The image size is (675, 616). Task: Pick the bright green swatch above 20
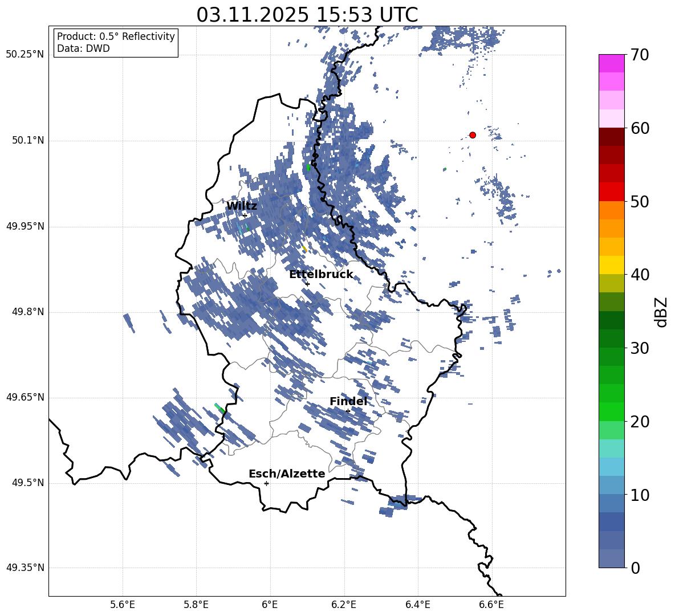611,411
